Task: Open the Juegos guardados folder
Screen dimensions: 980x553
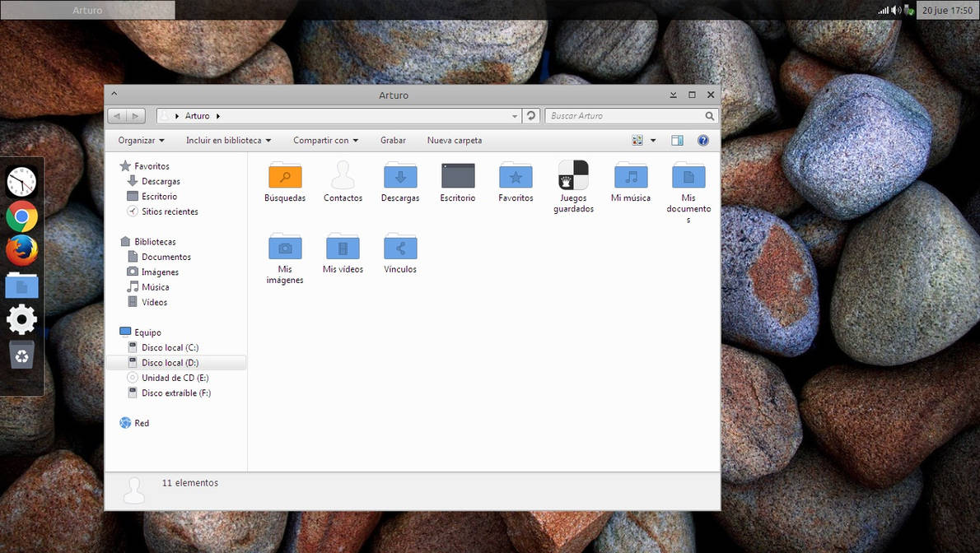Action: click(573, 175)
